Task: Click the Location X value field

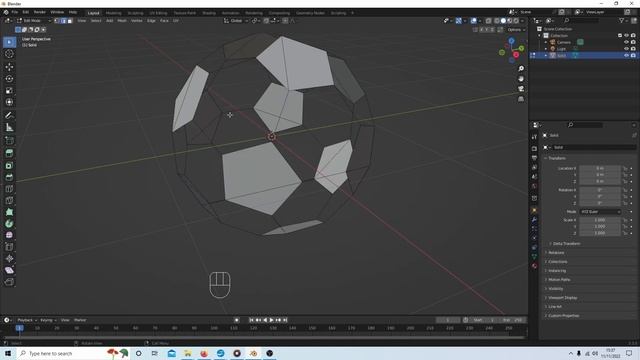Action: pyautogui.click(x=600, y=168)
